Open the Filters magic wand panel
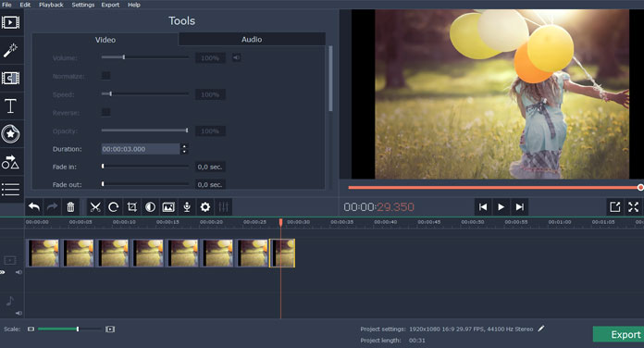Viewport: 644px width, 348px height. pos(11,50)
